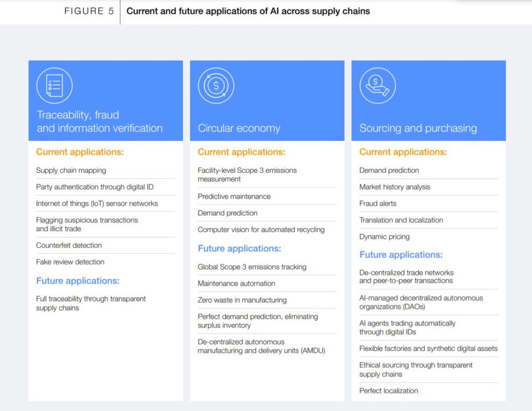532x411 pixels.
Task: Select the Circular economy header
Action: click(x=239, y=128)
